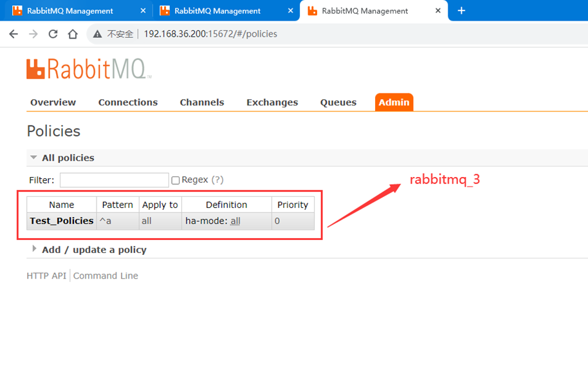
Task: Click the Apply to column header
Action: 160,205
